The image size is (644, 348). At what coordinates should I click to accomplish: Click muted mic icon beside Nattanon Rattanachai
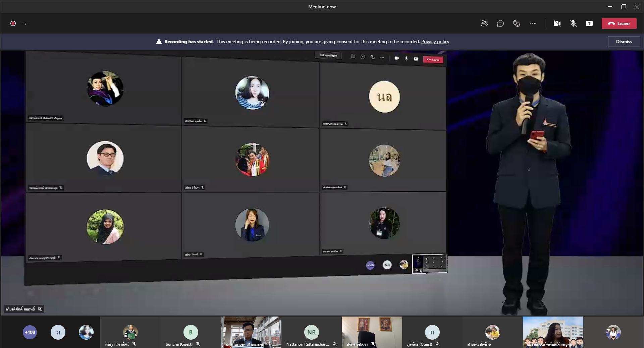coord(335,344)
